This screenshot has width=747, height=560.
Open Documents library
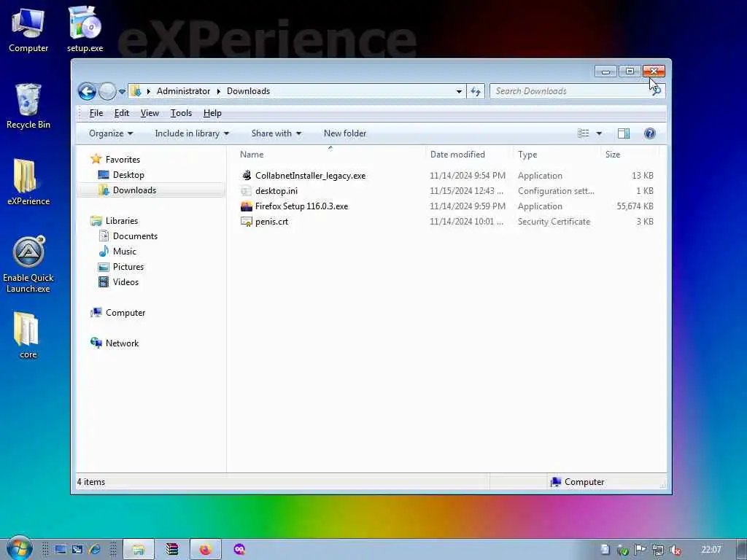pos(135,236)
